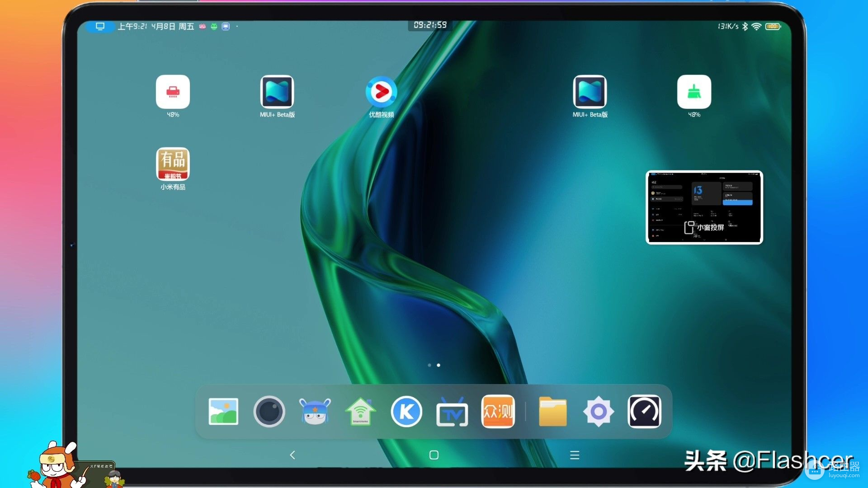868x488 pixels.
Task: Open the orange 众测 app icon
Action: click(498, 411)
